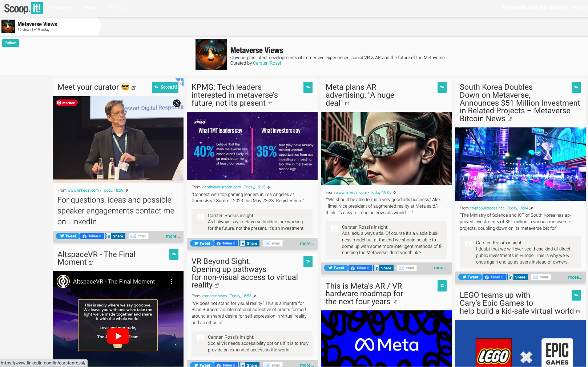Rescoop the Meta plans AR advertising post
Image resolution: width=588 pixels, height=367 pixels.
coord(442,87)
